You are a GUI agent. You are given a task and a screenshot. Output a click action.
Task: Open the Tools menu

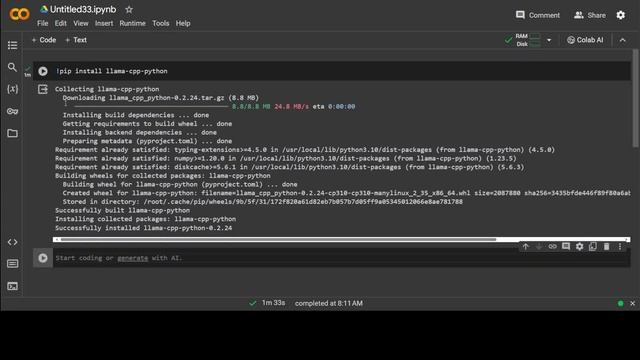pyautogui.click(x=160, y=23)
